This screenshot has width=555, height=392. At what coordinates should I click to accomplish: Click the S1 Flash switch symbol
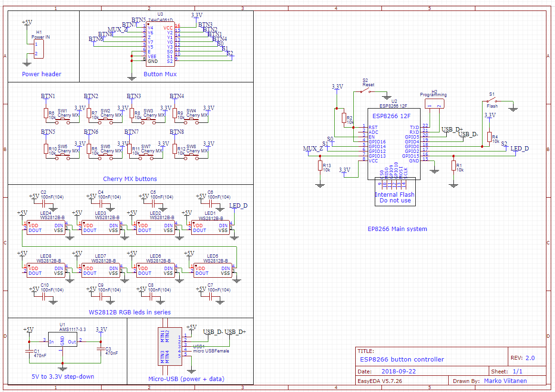pyautogui.click(x=491, y=101)
